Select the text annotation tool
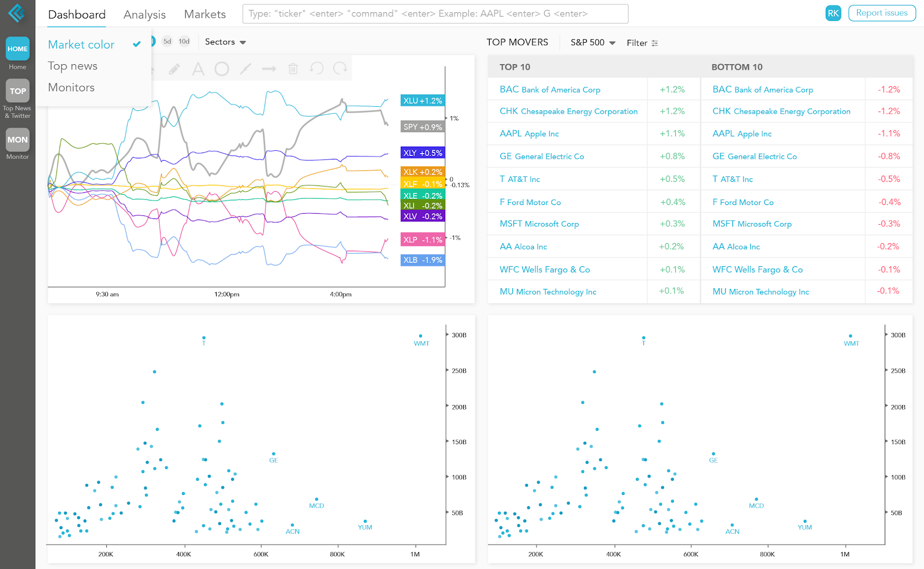 198,69
